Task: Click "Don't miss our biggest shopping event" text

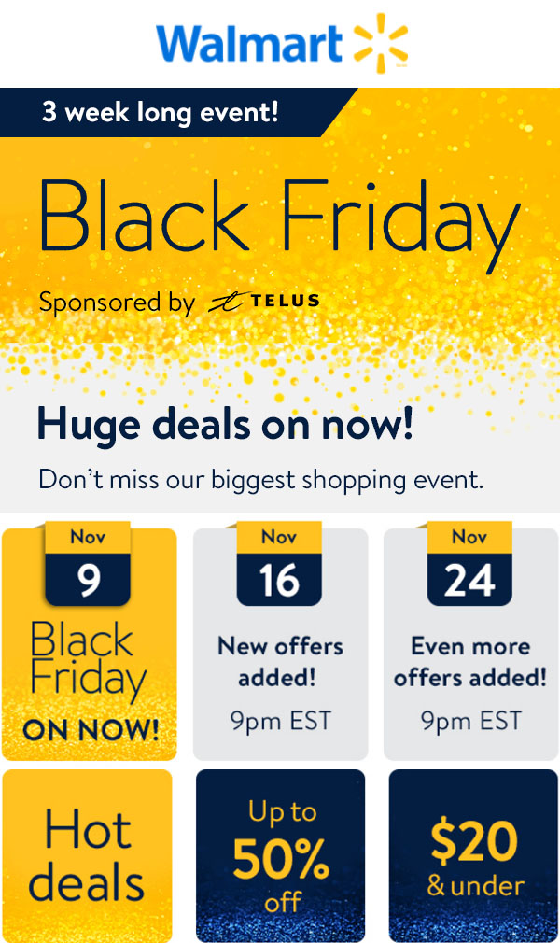Action: 261,480
